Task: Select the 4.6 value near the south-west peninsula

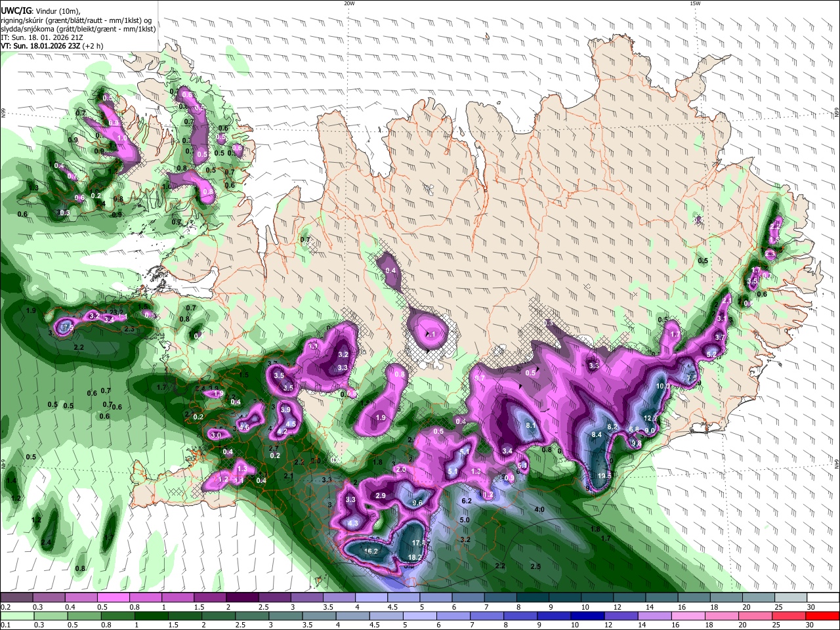Action: 244,427
